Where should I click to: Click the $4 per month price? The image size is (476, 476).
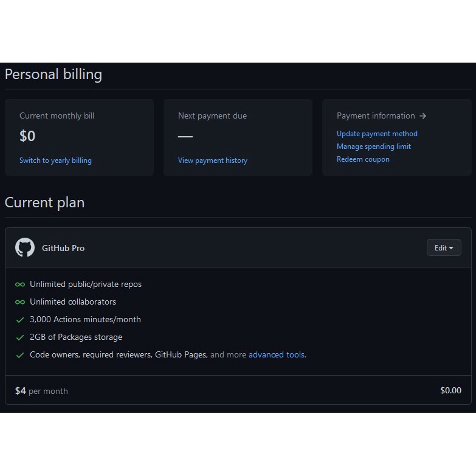point(41,391)
